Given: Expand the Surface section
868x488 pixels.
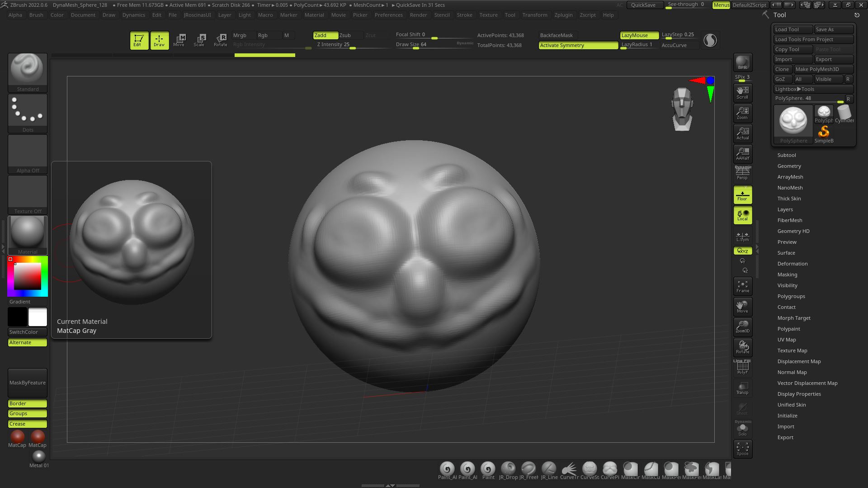Looking at the screenshot, I should [786, 253].
